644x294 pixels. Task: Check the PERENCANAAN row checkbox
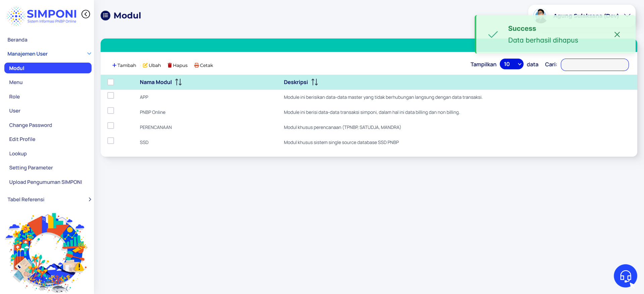pyautogui.click(x=111, y=126)
